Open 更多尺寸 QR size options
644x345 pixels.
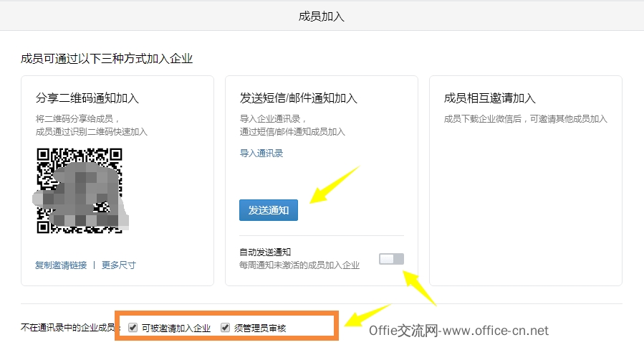(119, 265)
